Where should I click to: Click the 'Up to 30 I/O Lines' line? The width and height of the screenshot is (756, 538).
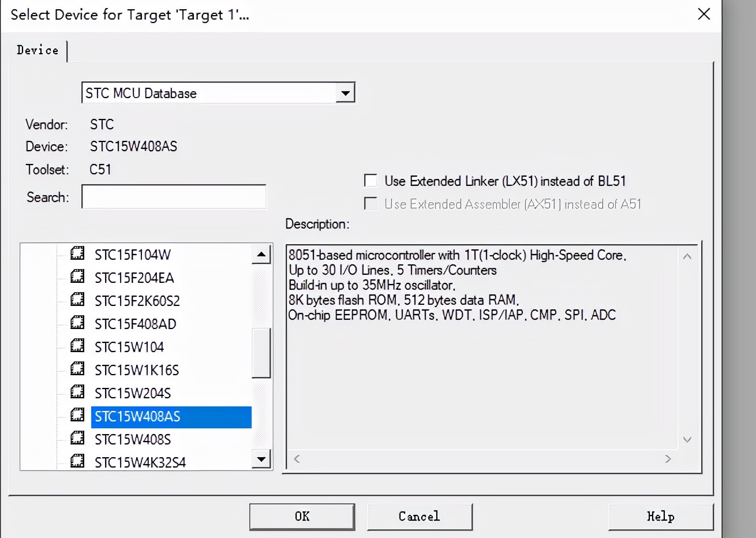(x=392, y=270)
